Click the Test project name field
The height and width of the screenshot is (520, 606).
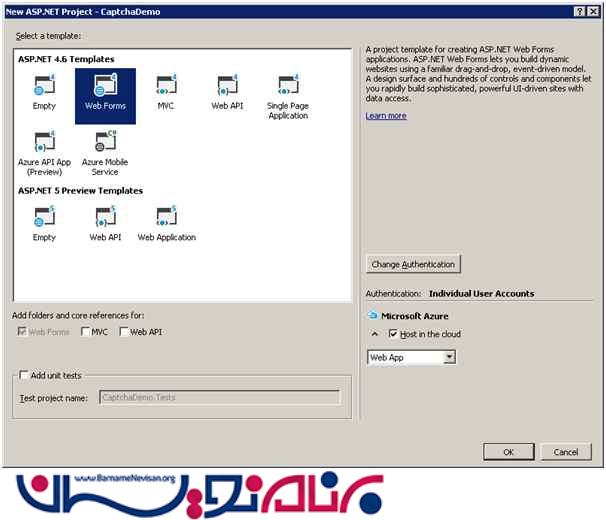point(220,397)
